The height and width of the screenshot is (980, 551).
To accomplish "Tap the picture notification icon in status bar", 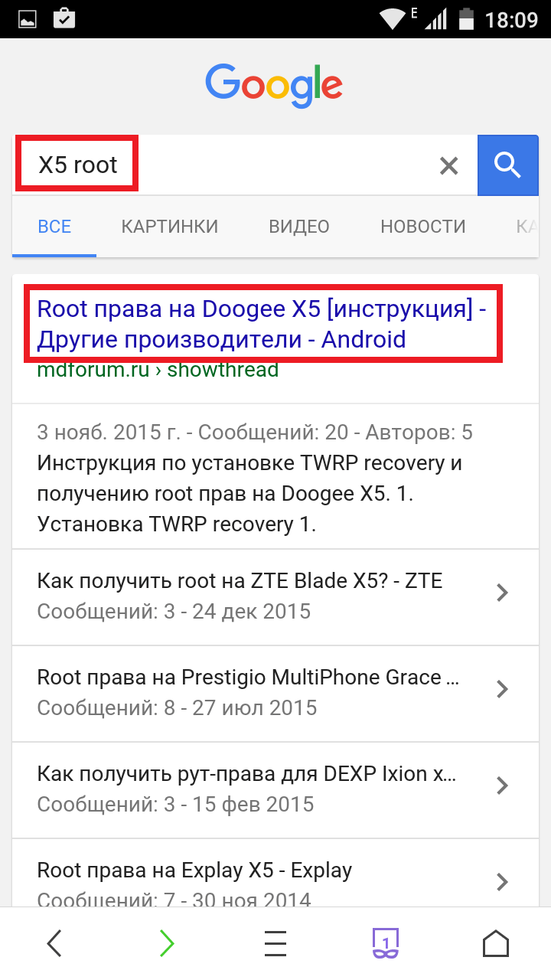I will coord(28,18).
